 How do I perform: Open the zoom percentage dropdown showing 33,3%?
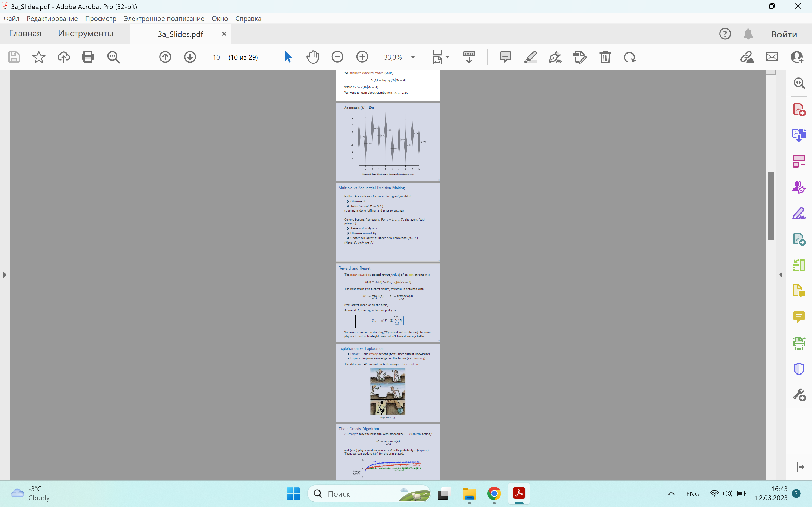[x=414, y=57]
